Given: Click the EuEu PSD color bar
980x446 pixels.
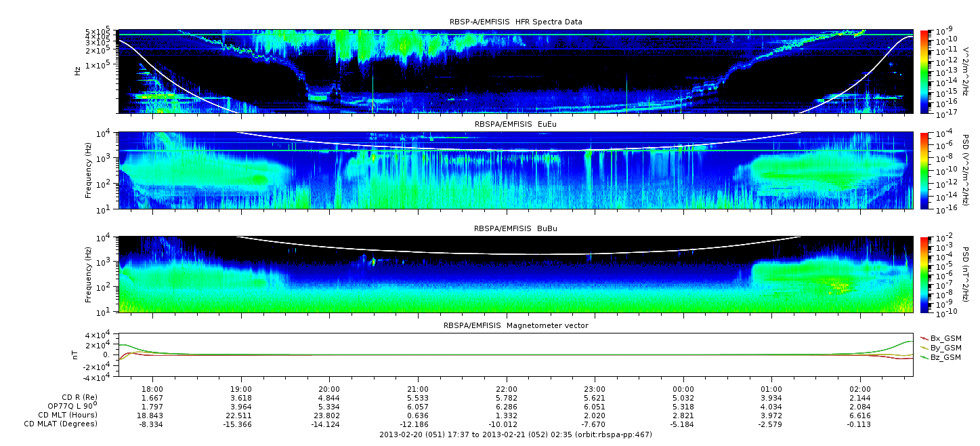Looking at the screenshot, I should [x=925, y=170].
